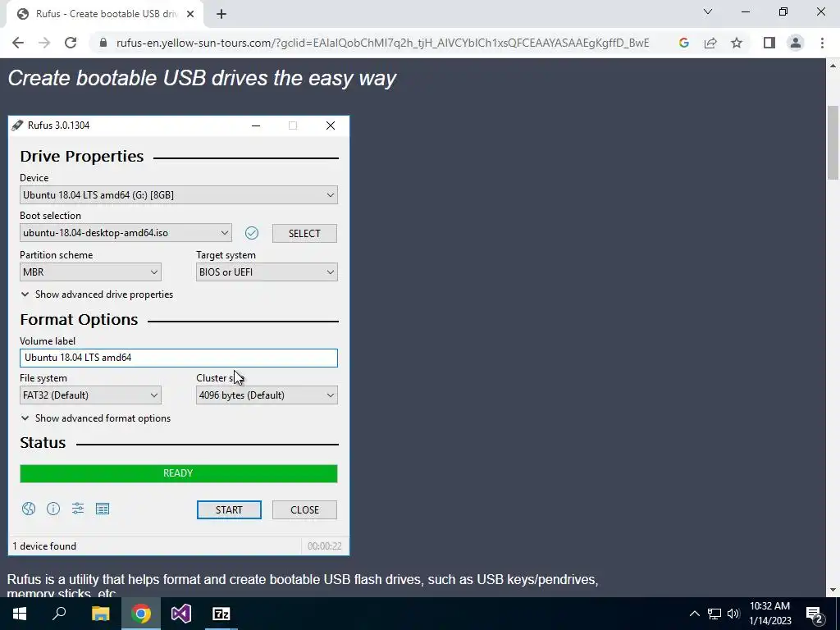Open the Boot selection dropdown
Image resolution: width=840 pixels, height=630 pixels.
(126, 233)
